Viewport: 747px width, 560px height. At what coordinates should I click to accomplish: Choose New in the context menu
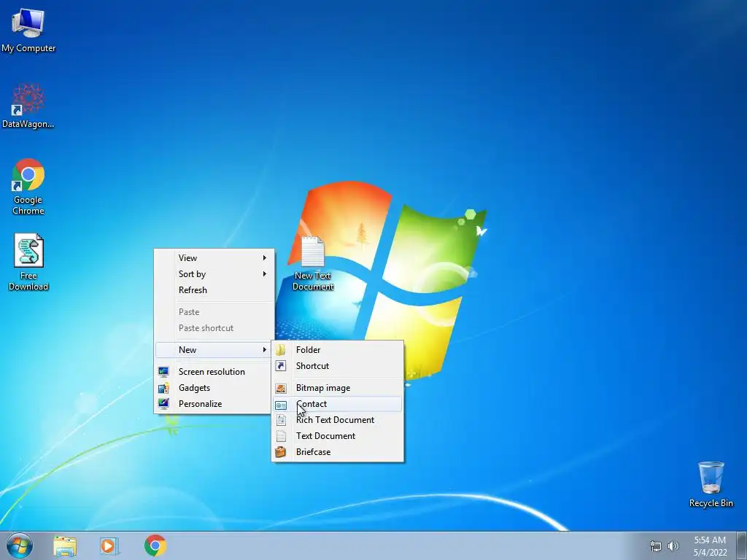[x=214, y=349]
